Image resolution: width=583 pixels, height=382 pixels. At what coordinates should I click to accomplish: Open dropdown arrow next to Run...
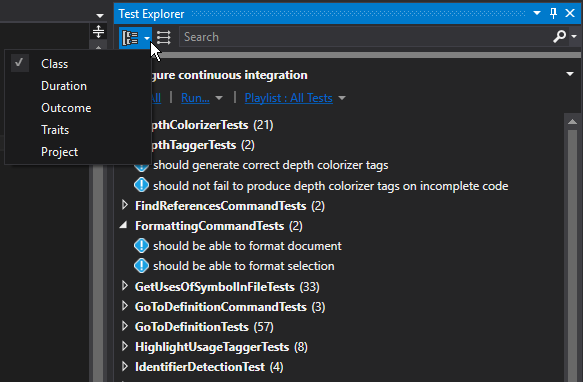219,98
